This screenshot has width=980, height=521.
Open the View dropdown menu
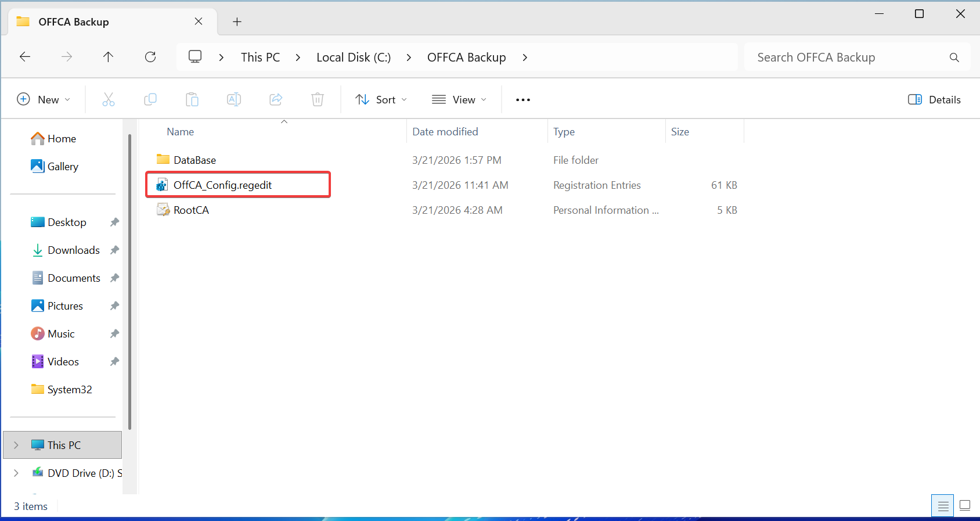459,99
